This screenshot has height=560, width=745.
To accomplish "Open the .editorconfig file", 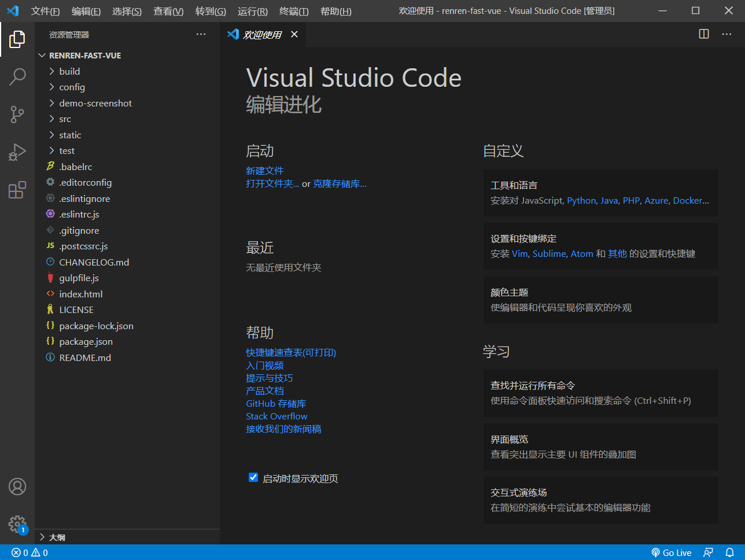I will coord(127,182).
